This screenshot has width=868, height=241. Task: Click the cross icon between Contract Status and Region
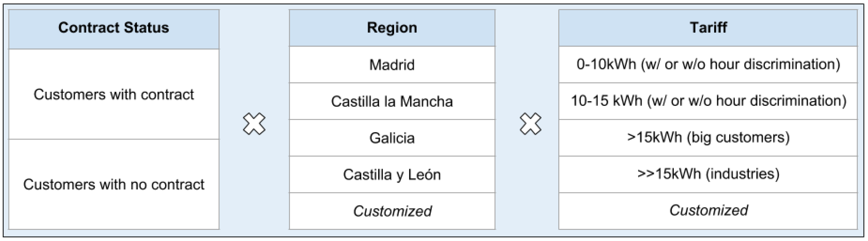click(x=254, y=124)
